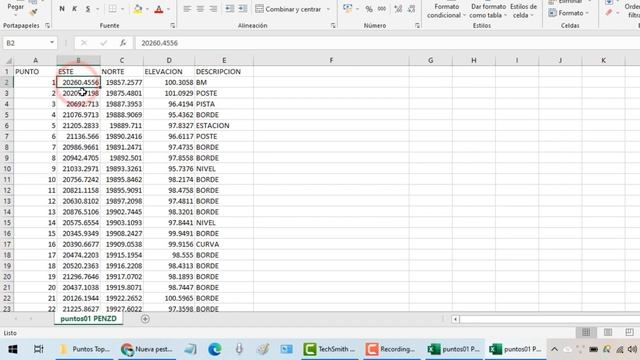The image size is (640, 360).
Task: Open Portapapeles dialog launcher
Action: click(x=47, y=25)
